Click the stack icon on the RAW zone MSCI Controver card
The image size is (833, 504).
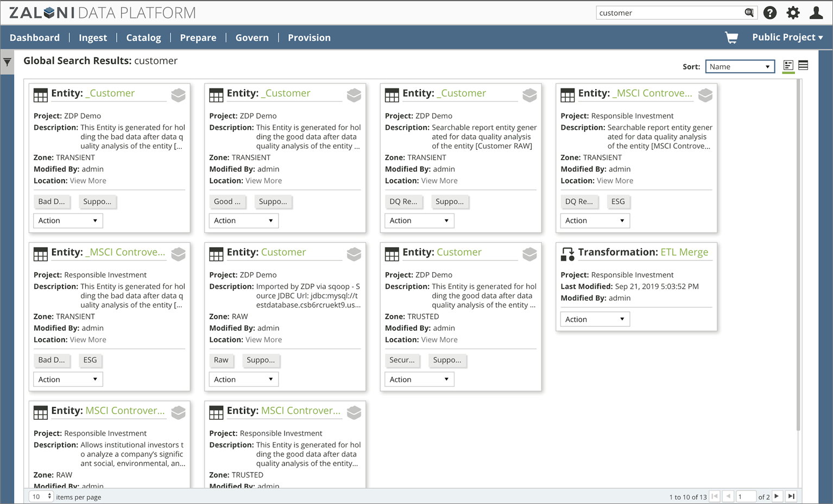[178, 412]
